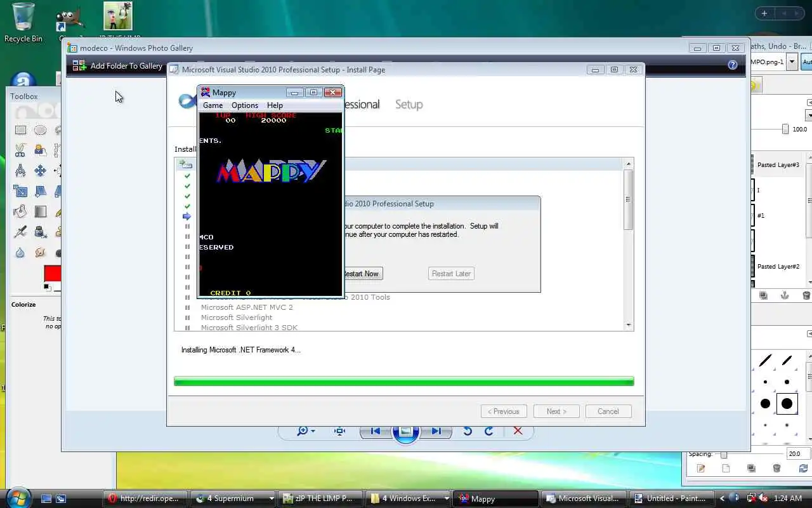812x508 pixels.
Task: Choose the Blend gradient tool
Action: tap(40, 211)
